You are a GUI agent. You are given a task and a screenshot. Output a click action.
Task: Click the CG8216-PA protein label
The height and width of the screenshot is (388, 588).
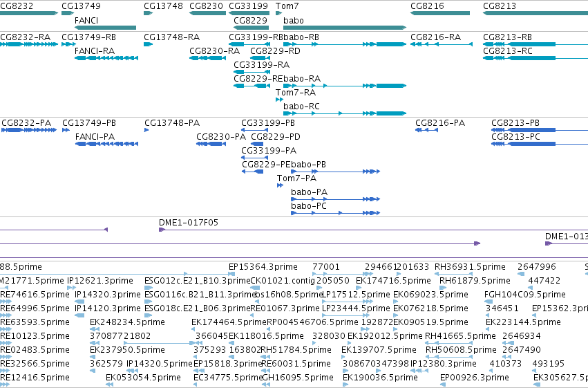pos(440,123)
